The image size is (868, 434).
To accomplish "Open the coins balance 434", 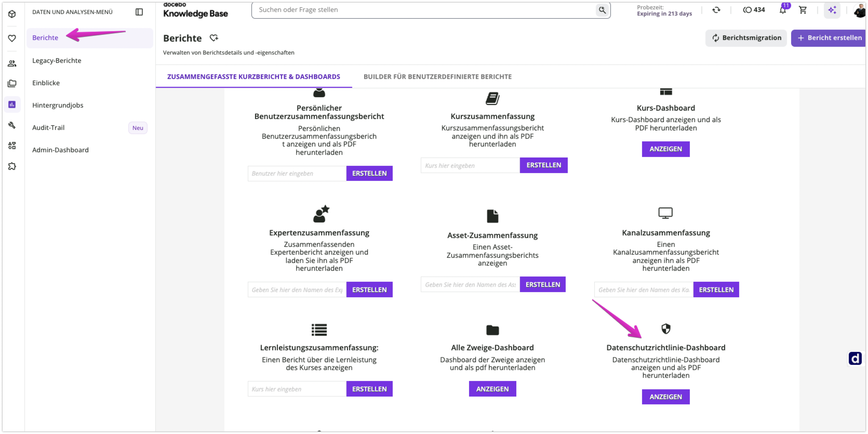I will (x=754, y=10).
